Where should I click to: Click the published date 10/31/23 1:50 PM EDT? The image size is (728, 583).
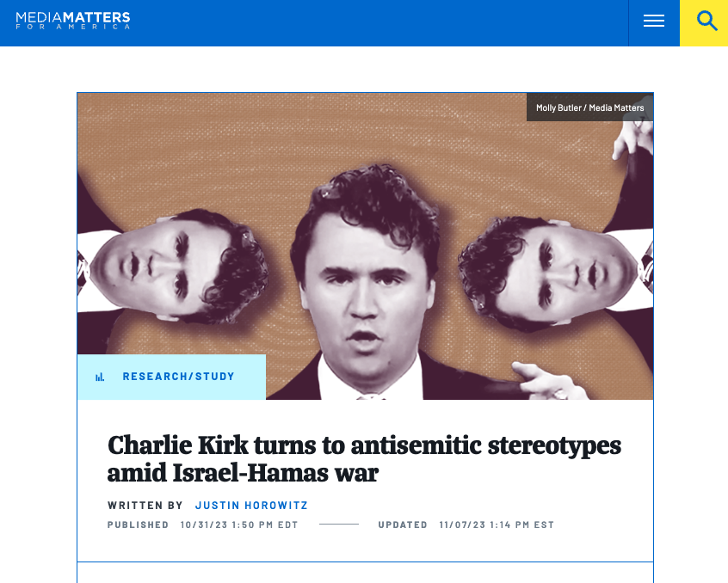(239, 525)
